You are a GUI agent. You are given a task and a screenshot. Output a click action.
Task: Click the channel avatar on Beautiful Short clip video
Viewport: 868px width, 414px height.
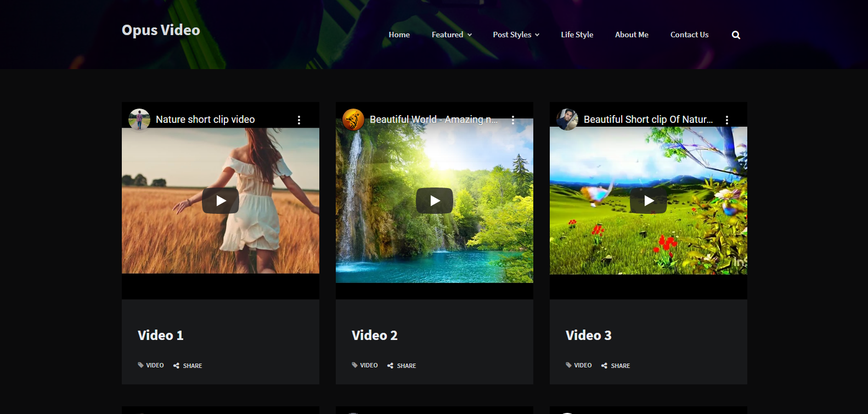click(567, 120)
